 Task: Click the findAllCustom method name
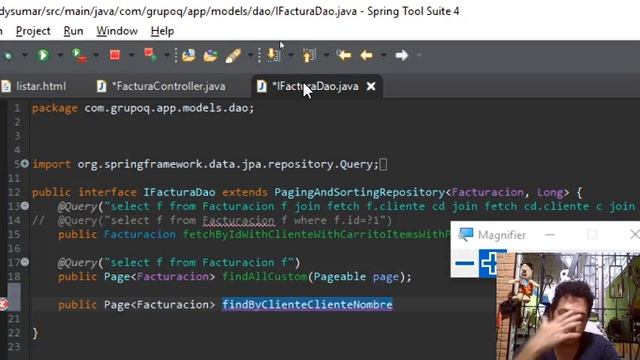pyautogui.click(x=264, y=276)
